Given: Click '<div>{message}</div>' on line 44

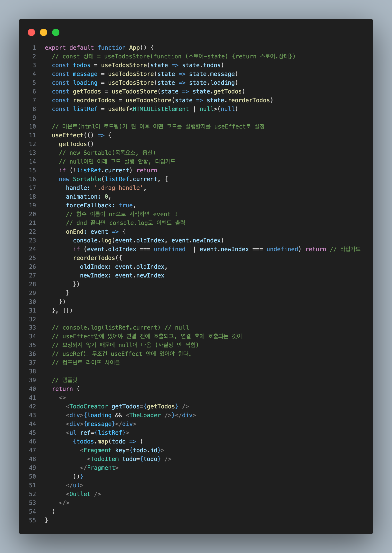Looking at the screenshot, I should point(101,424).
